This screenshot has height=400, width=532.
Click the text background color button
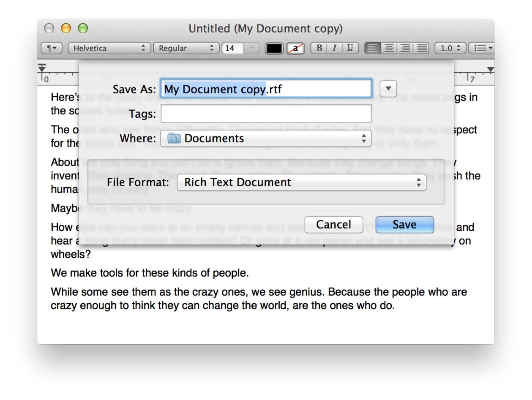(x=295, y=48)
